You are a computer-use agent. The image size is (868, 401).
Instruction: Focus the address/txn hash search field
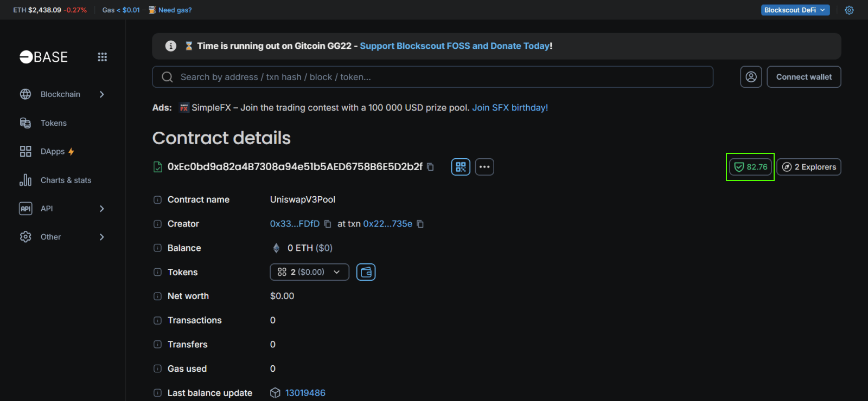[x=434, y=77]
